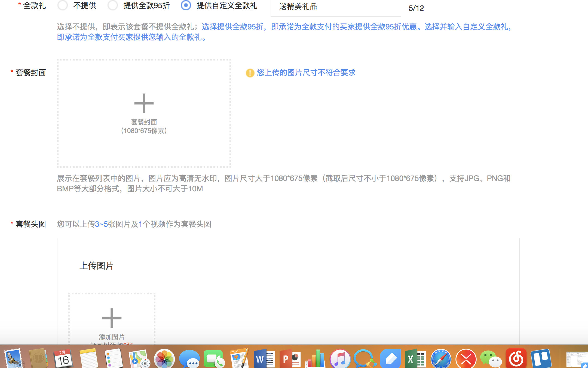Select the 提供自定义全款礼 radio option

coord(186,5)
